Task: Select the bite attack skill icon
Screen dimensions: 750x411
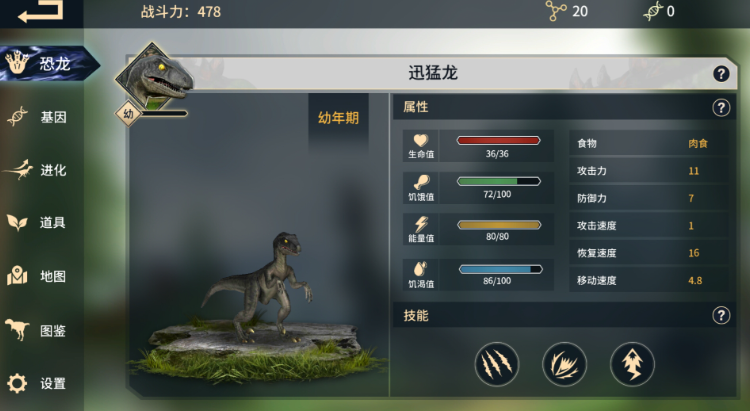Action: tap(564, 364)
